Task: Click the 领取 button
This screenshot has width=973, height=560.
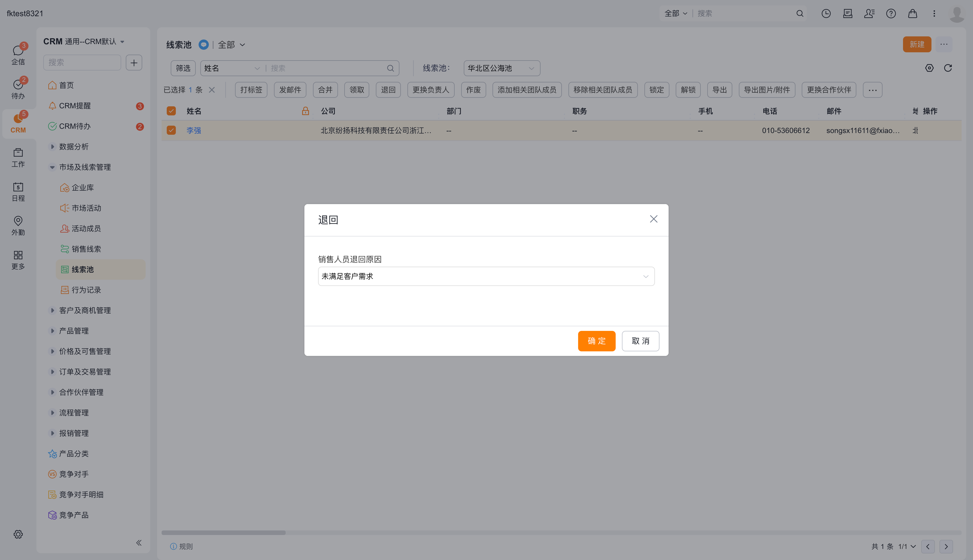Action: click(x=356, y=90)
